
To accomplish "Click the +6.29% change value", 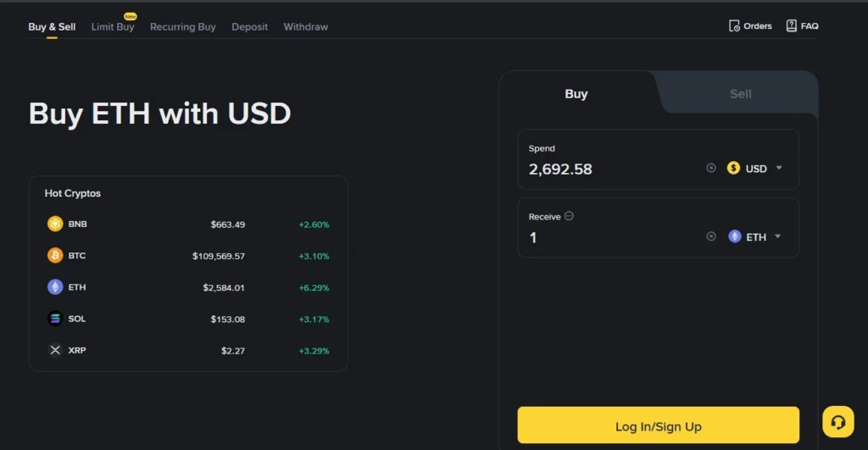I will point(314,288).
